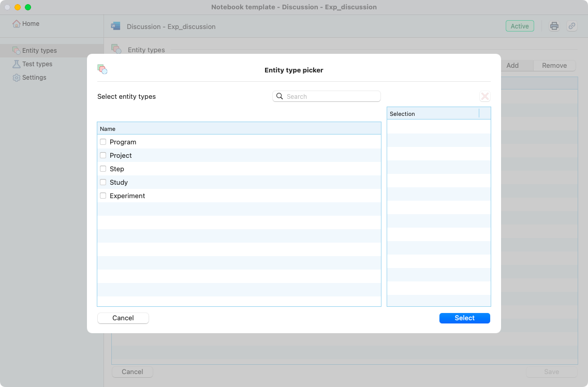
Task: Click the Discussion - Exp_discussion title text
Action: 171,26
